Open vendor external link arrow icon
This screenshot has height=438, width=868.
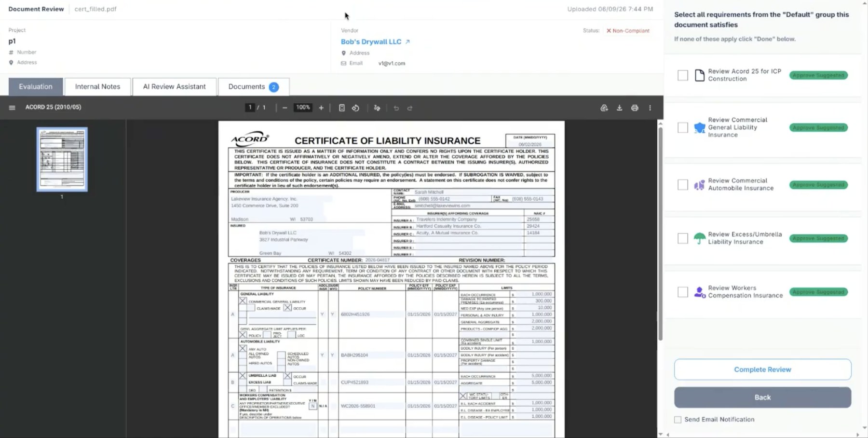(407, 42)
